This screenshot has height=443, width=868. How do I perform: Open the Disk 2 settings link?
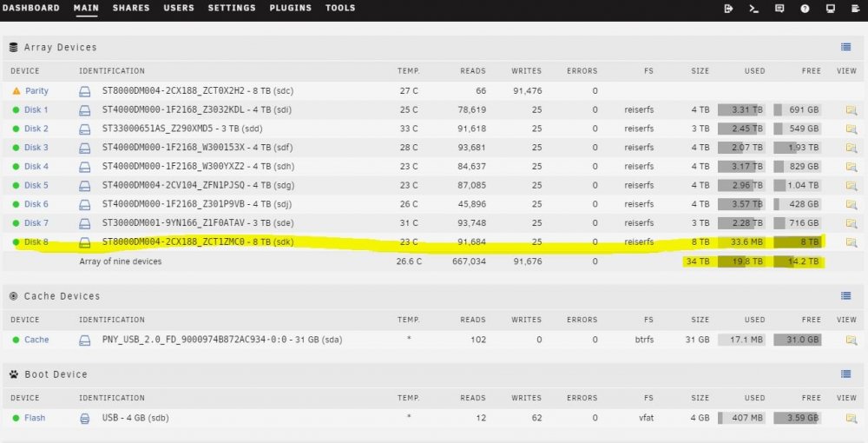tap(36, 129)
